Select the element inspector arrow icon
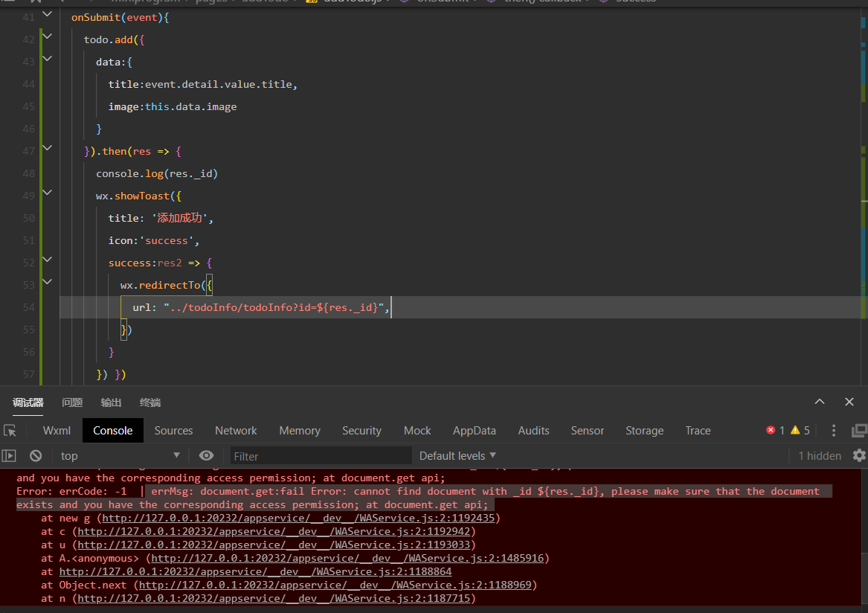This screenshot has height=613, width=868. pyautogui.click(x=10, y=430)
